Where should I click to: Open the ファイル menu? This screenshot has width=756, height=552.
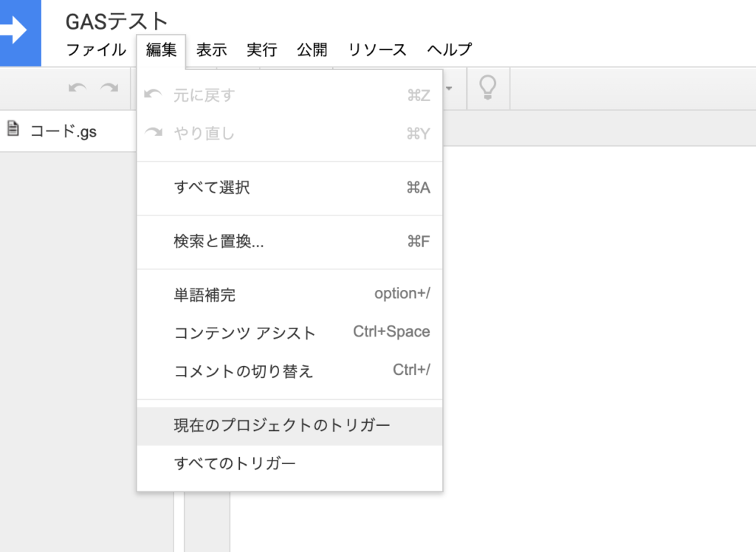point(96,49)
